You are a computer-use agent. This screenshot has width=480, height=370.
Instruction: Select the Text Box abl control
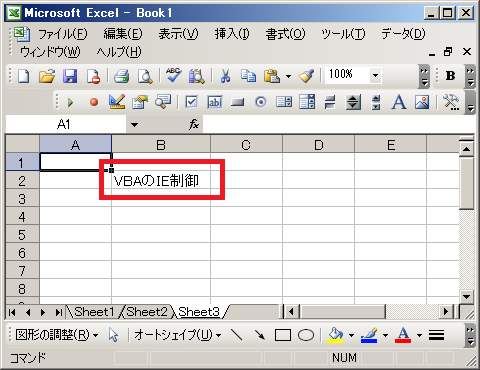(x=215, y=102)
